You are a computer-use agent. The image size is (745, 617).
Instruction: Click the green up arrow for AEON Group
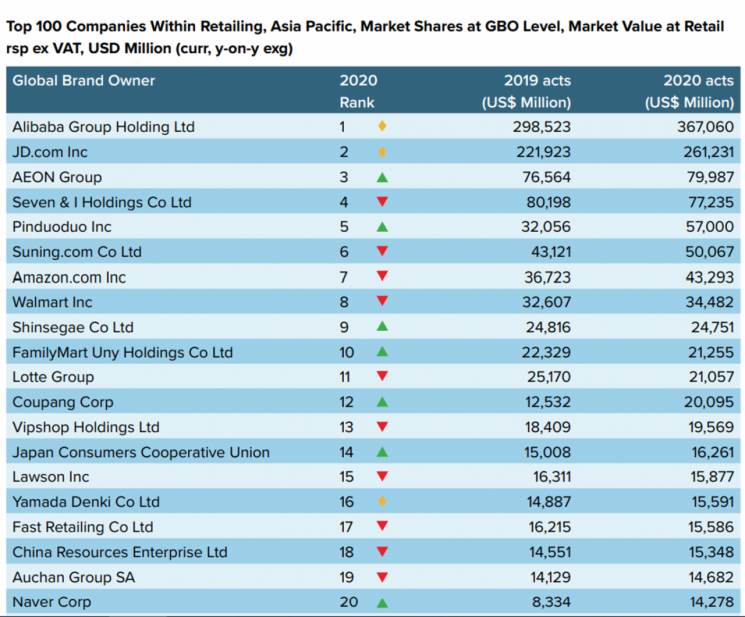click(381, 177)
